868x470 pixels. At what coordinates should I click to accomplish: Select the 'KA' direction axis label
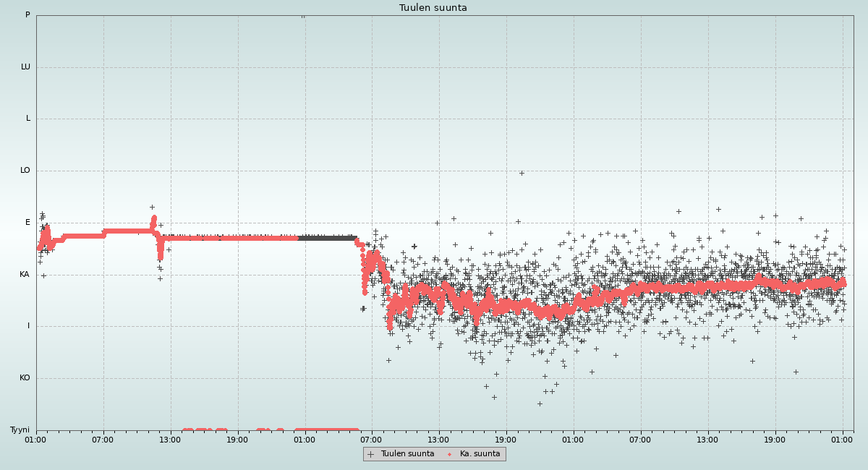point(25,275)
